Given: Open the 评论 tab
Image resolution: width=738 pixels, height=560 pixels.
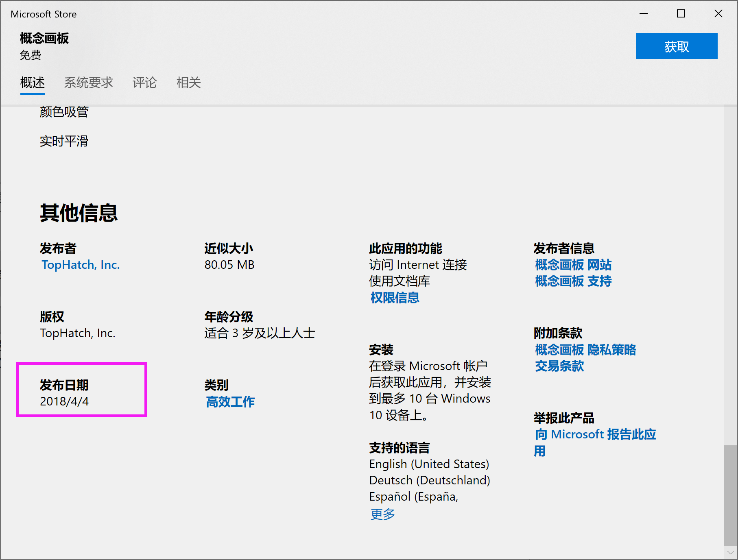Looking at the screenshot, I should coord(144,83).
